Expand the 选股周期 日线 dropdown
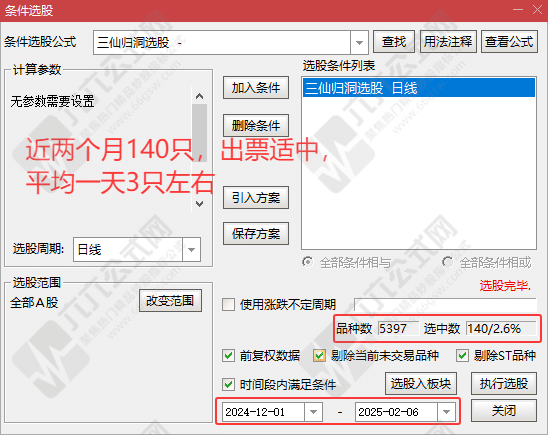548x435 pixels. [191, 249]
